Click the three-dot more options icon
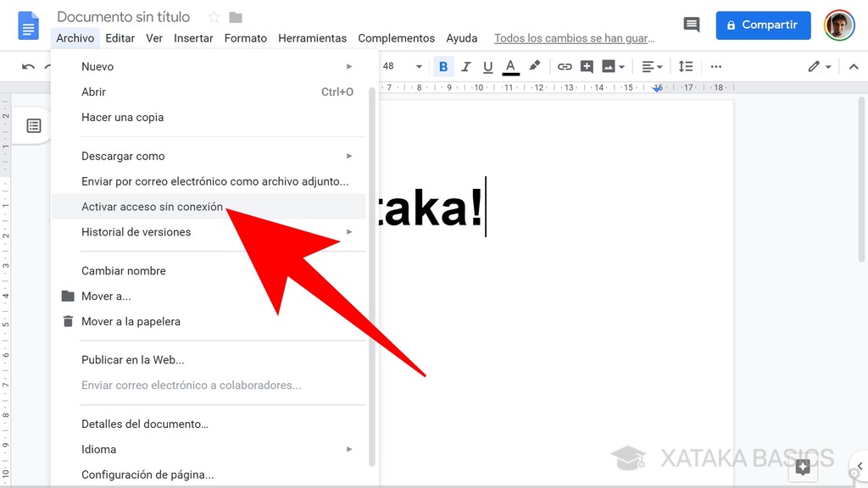Image resolution: width=868 pixels, height=488 pixels. tap(716, 66)
